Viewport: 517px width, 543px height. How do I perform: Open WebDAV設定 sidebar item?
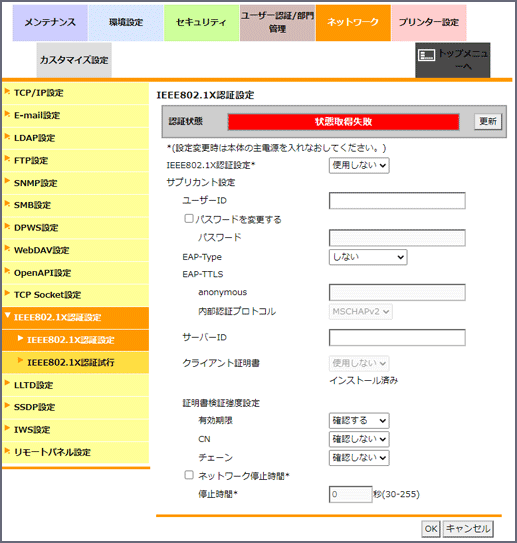[75, 250]
